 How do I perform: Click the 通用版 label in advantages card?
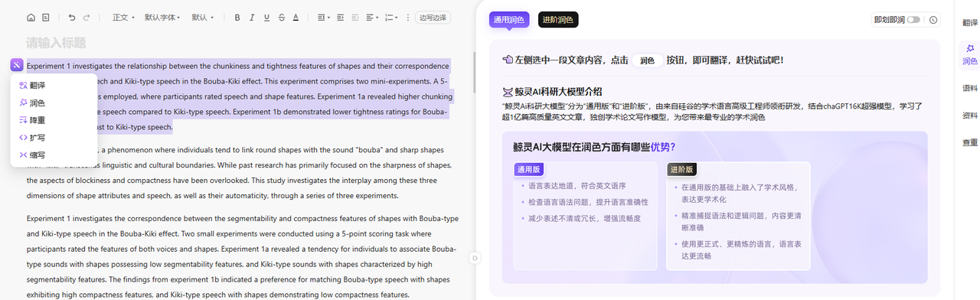coord(530,169)
